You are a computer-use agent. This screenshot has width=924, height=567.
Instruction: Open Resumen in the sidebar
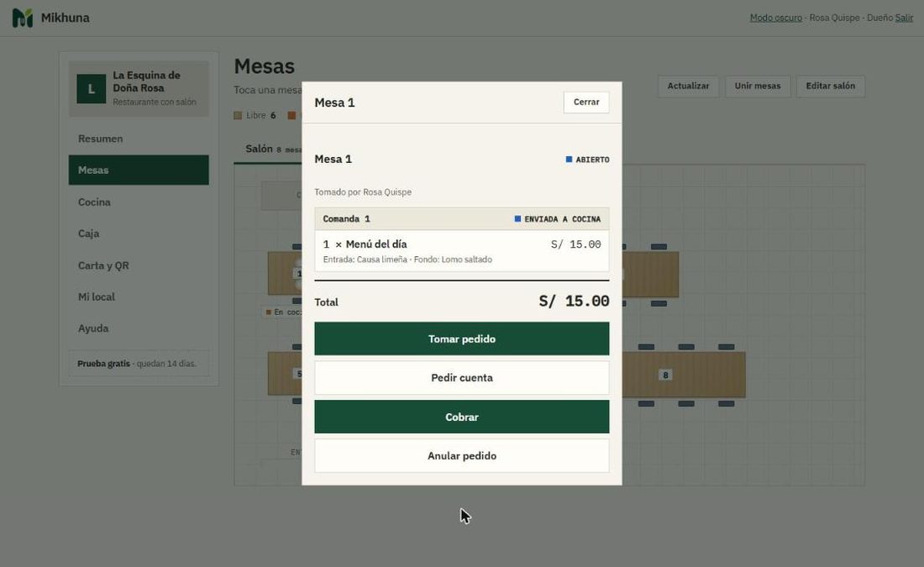tap(139, 139)
